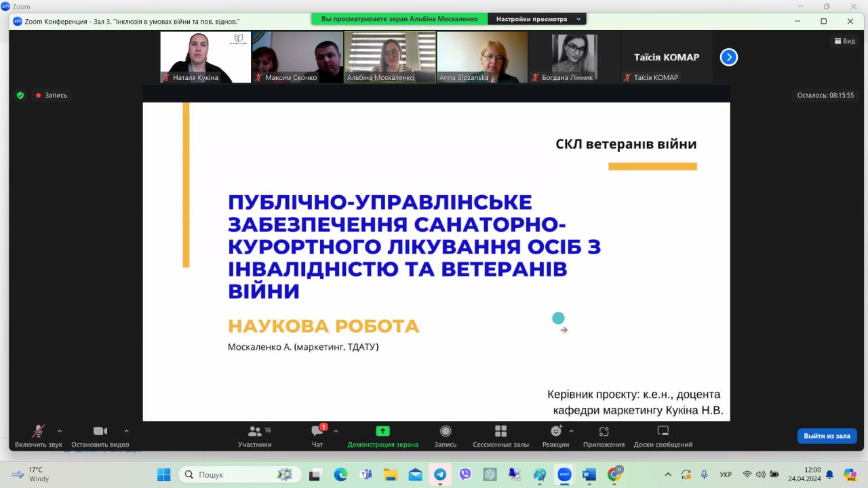Open the Вид view menu
The image size is (868, 488).
844,41
